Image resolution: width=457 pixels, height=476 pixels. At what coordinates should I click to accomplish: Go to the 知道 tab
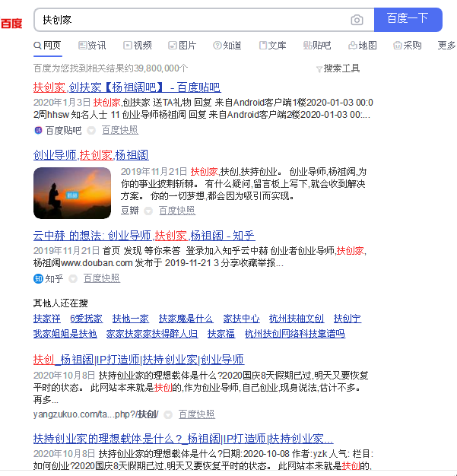click(227, 46)
